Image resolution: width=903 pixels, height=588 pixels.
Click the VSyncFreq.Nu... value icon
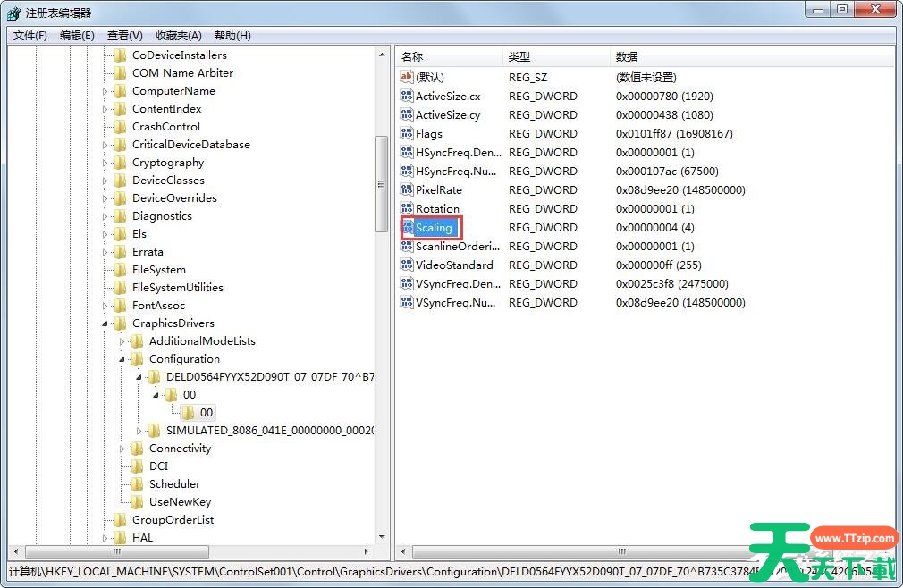[x=407, y=302]
